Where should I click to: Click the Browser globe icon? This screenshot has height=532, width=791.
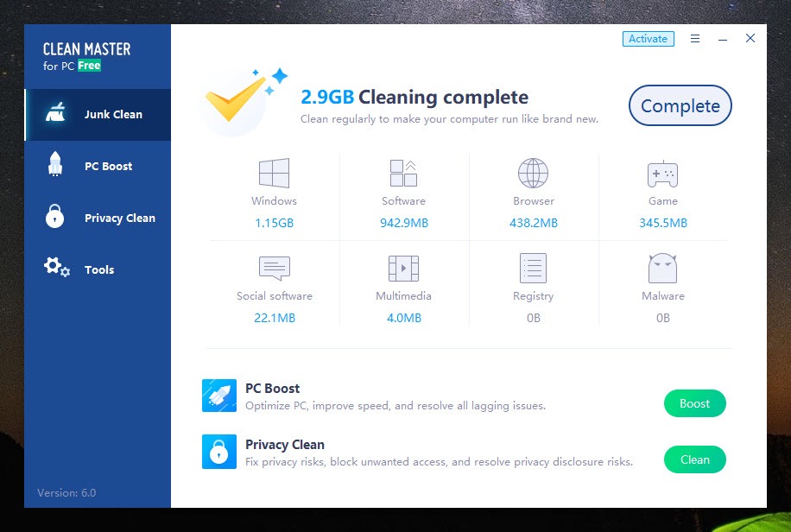coord(533,174)
